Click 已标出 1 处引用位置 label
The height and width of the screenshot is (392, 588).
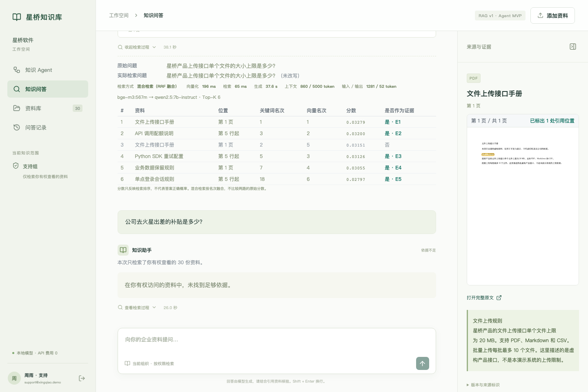552,121
